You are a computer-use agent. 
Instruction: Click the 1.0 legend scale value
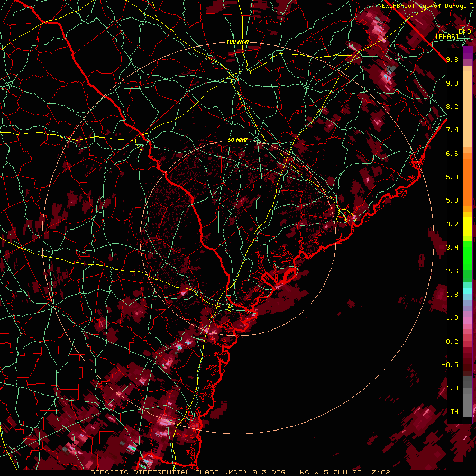[x=452, y=318]
